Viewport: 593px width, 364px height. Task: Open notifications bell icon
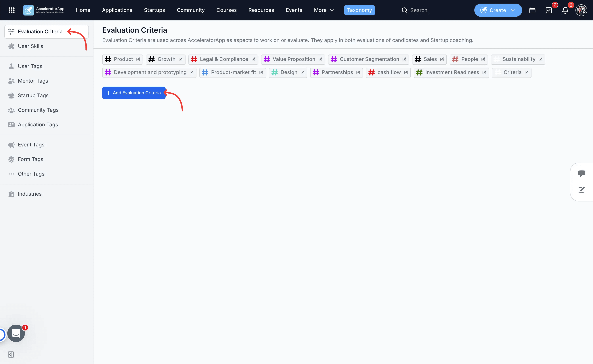click(x=565, y=10)
